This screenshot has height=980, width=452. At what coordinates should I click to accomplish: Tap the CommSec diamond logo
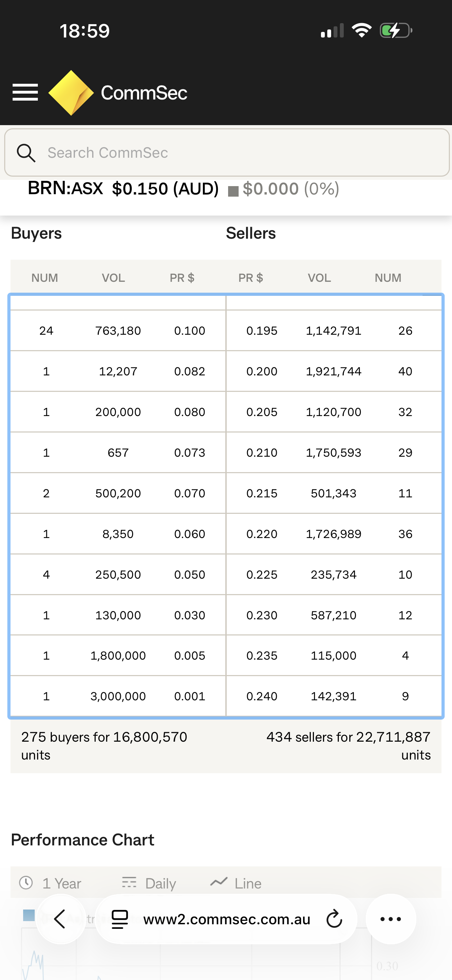point(71,93)
